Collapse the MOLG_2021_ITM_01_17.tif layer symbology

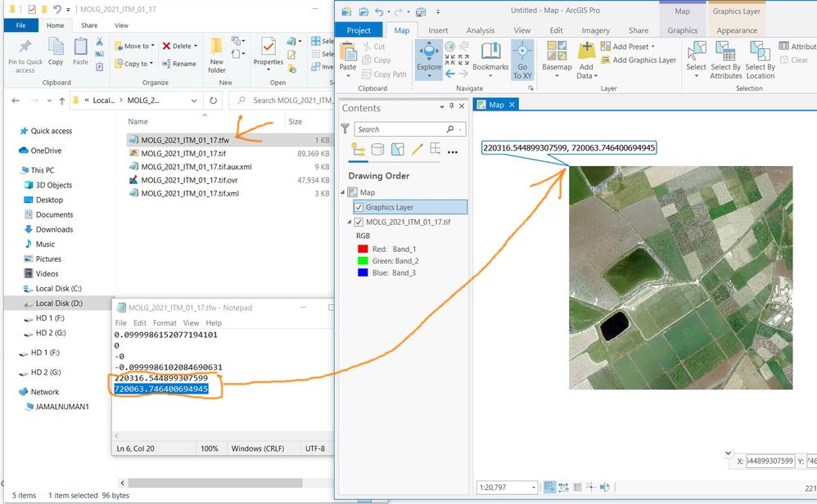[x=350, y=222]
